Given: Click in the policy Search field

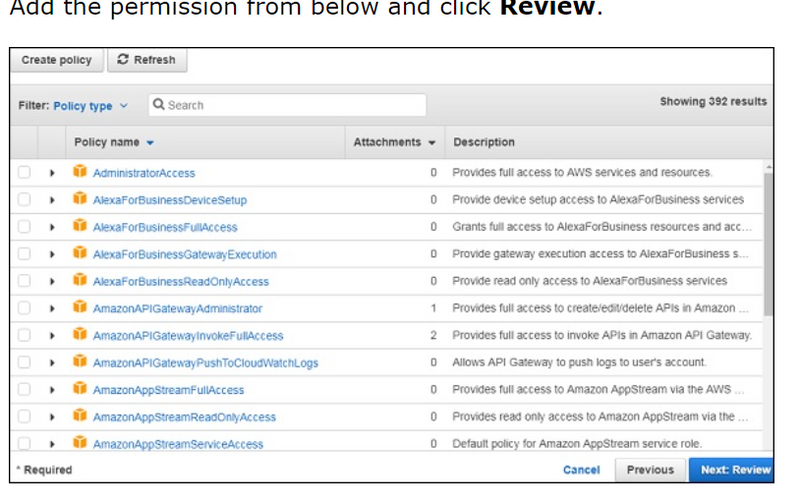Looking at the screenshot, I should pyautogui.click(x=290, y=105).
